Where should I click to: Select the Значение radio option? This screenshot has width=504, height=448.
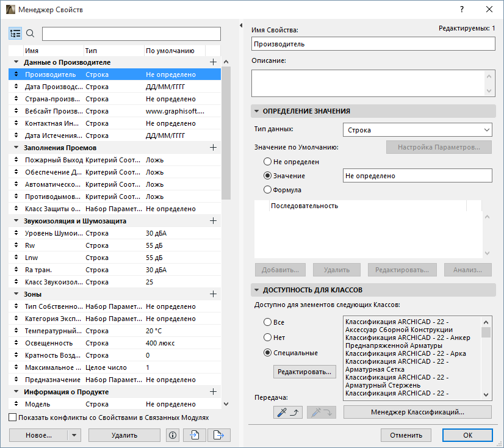click(267, 176)
